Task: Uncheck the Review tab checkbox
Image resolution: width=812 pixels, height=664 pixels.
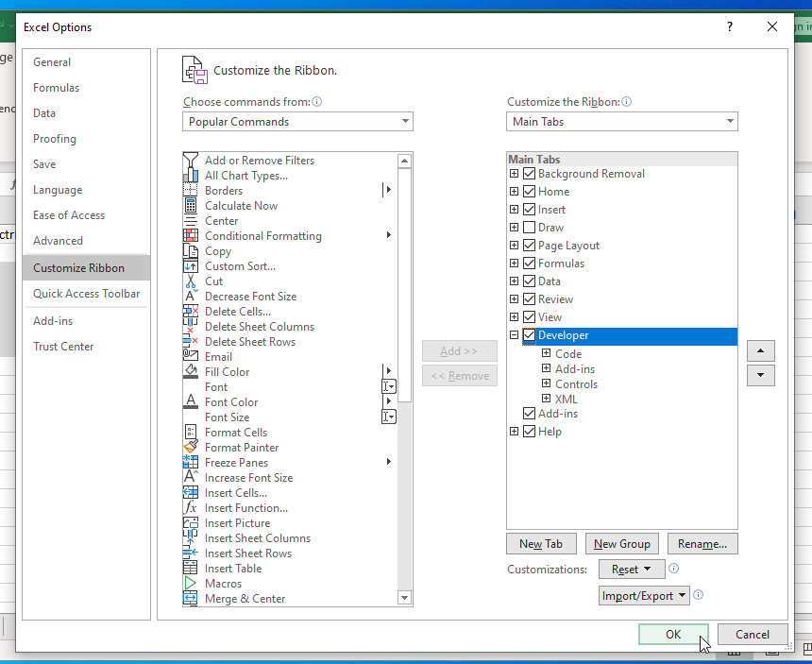Action: 529,299
